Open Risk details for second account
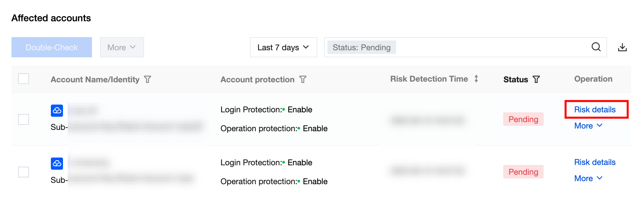 coord(595,162)
